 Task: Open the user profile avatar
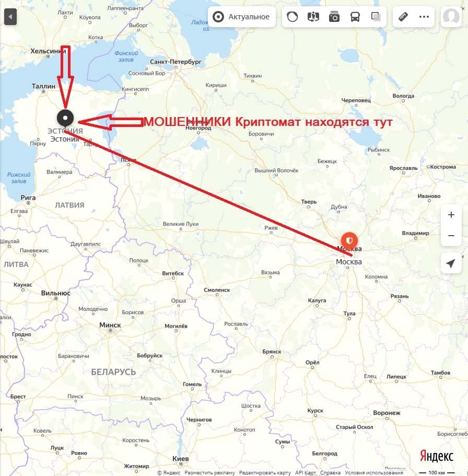pyautogui.click(x=451, y=17)
